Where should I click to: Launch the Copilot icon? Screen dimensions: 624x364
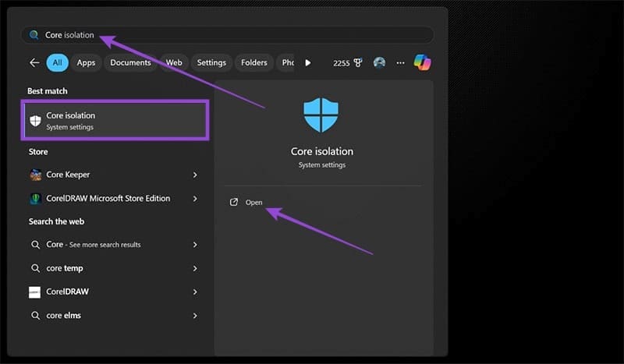click(x=423, y=63)
